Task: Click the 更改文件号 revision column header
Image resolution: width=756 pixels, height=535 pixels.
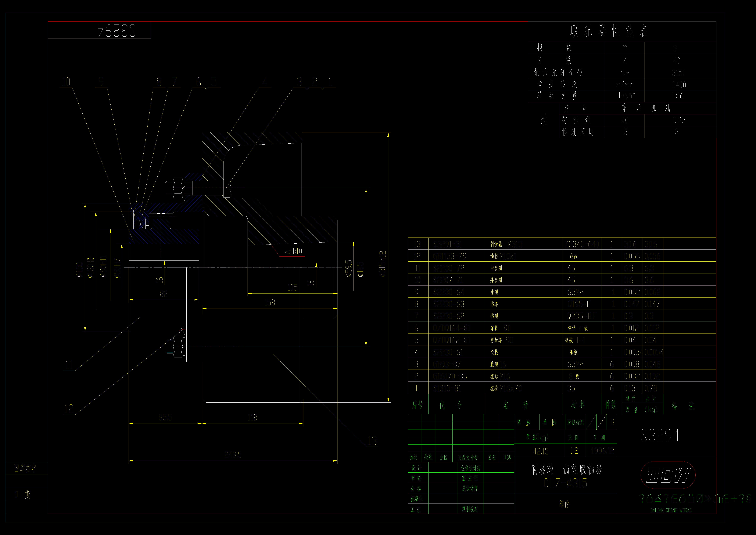Action: [468, 458]
